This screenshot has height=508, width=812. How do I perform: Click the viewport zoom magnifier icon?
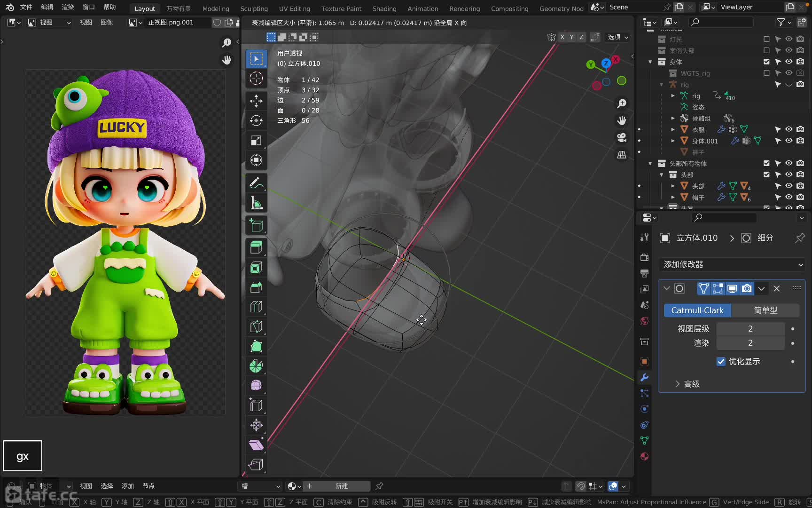coord(622,103)
